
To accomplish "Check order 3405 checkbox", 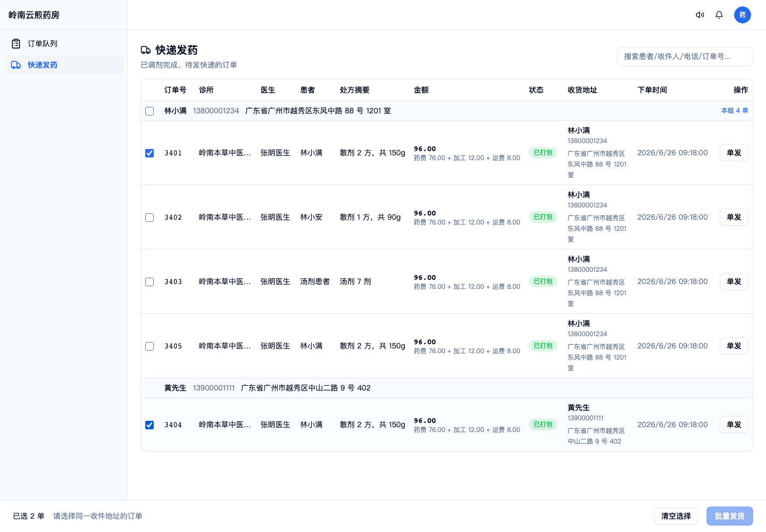I will click(x=149, y=346).
